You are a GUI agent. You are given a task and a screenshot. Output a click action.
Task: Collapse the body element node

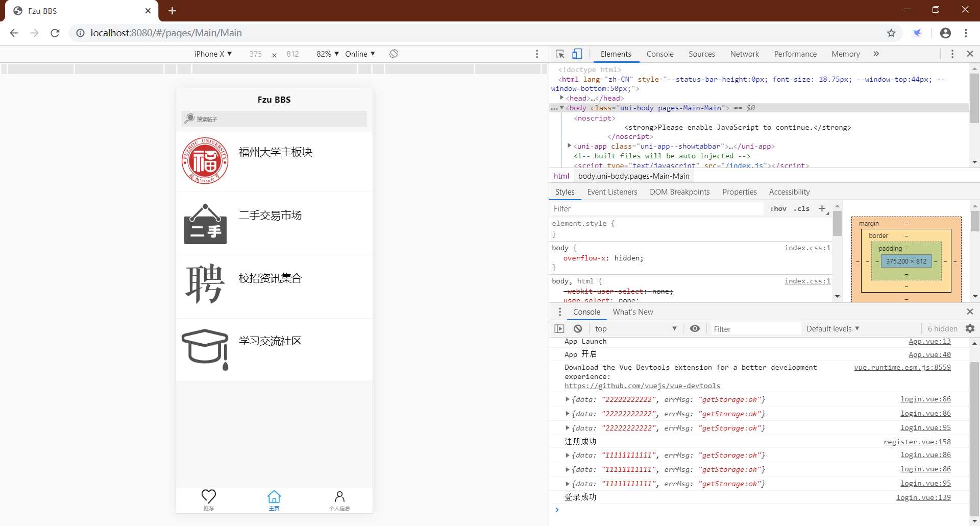[x=561, y=108]
